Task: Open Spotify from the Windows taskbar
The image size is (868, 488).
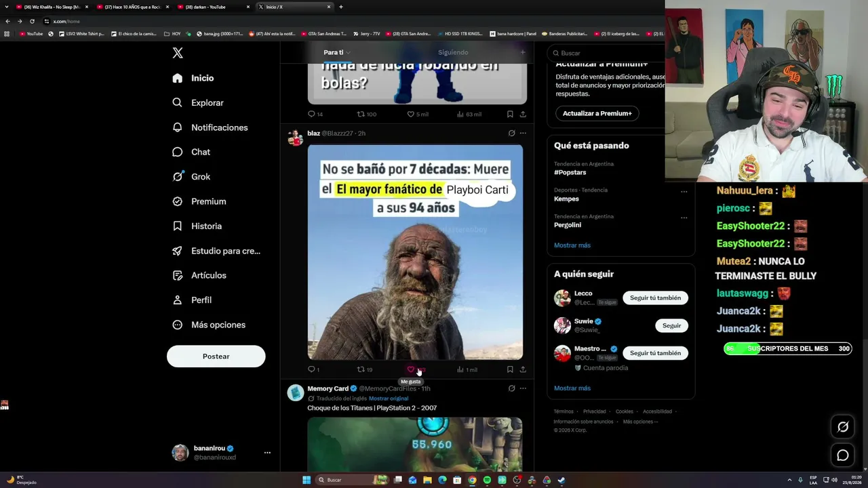Action: pos(487,480)
